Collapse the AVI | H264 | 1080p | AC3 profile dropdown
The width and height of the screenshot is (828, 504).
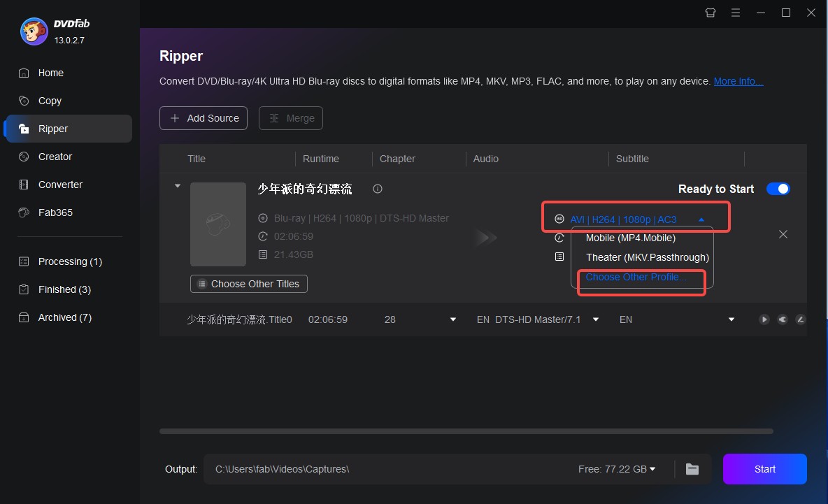tap(701, 219)
